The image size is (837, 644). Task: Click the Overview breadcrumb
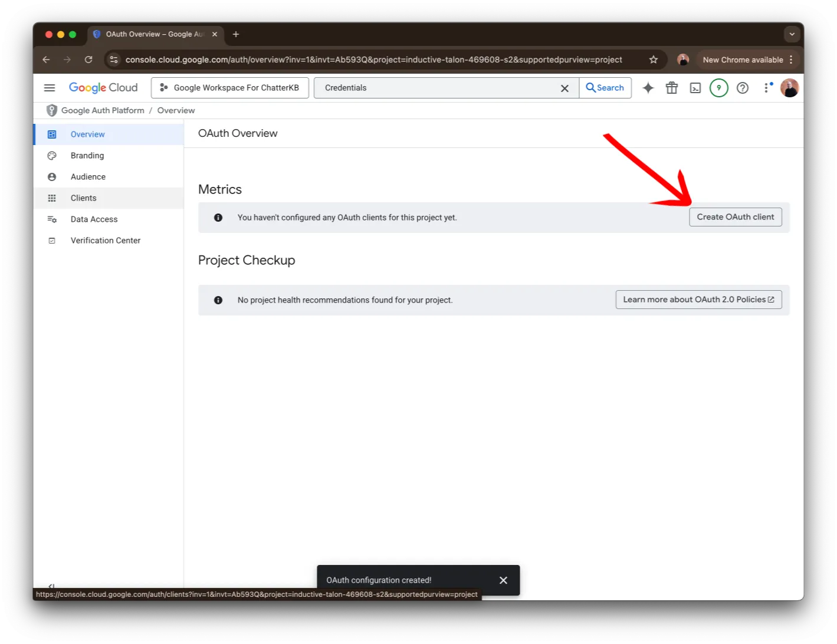[x=176, y=110]
